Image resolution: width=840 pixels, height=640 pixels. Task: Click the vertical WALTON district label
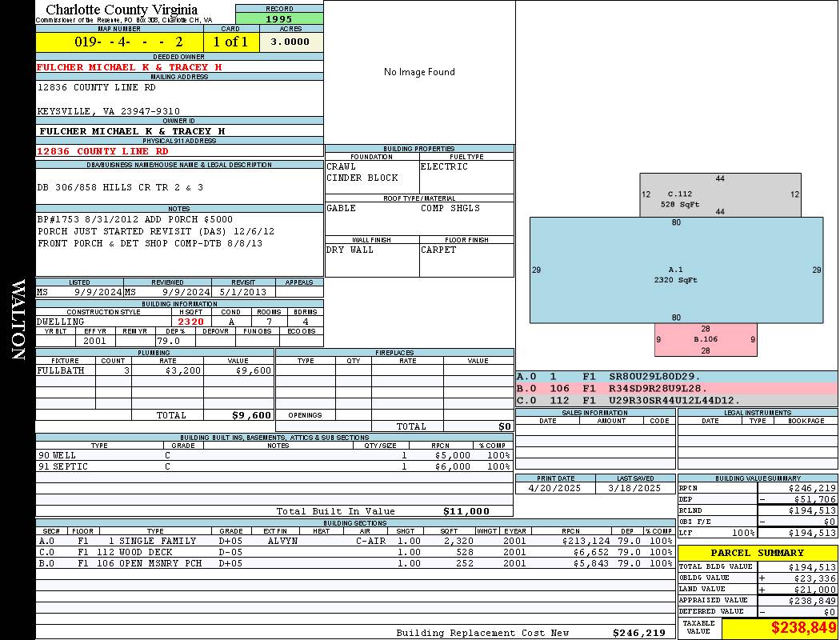click(18, 319)
